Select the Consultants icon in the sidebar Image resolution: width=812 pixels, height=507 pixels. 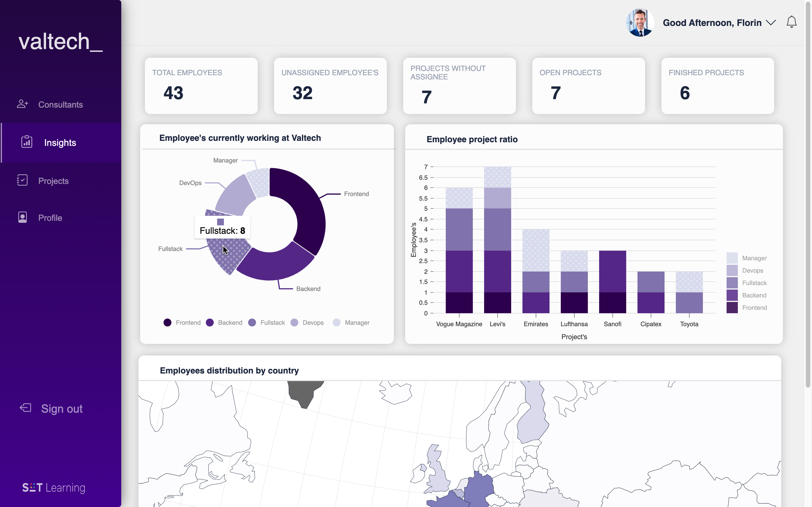point(23,104)
